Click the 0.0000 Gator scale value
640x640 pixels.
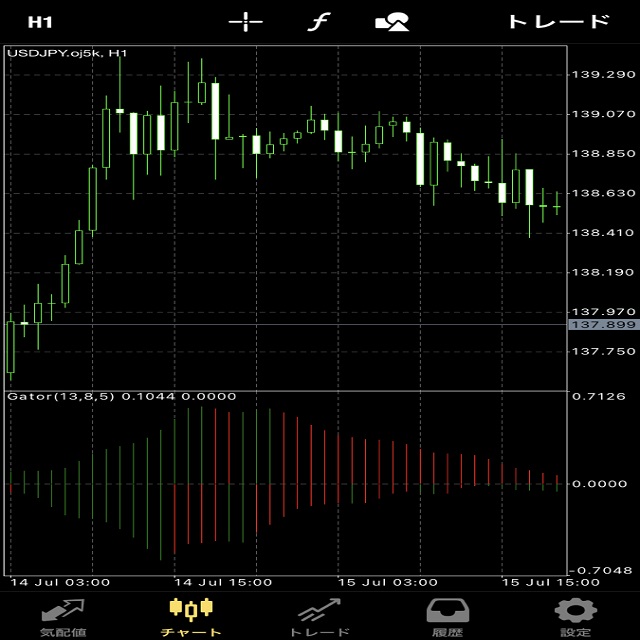[599, 484]
